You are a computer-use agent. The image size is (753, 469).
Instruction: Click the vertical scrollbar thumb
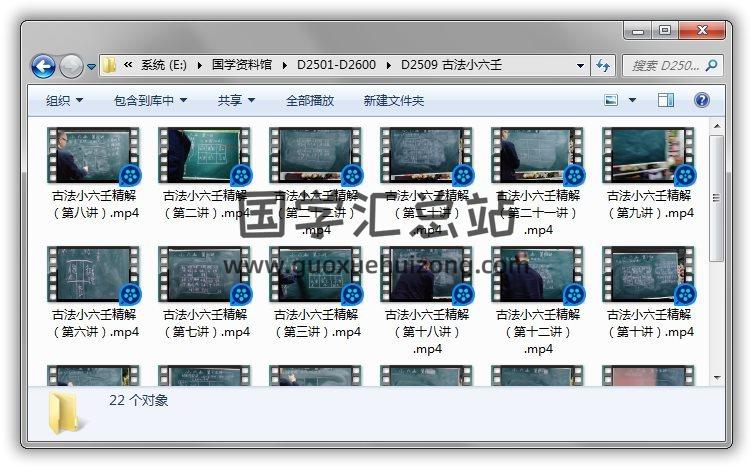point(717,198)
